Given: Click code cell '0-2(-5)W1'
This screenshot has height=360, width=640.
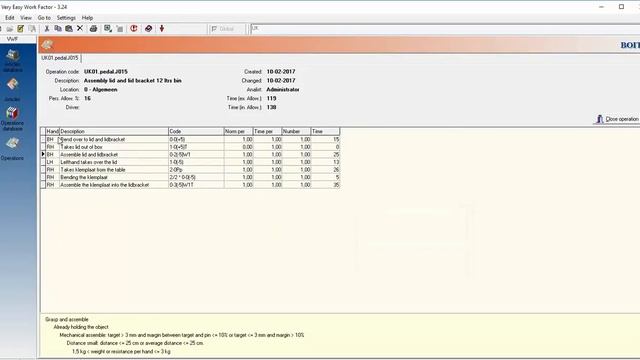Looking at the screenshot, I should coord(196,155).
